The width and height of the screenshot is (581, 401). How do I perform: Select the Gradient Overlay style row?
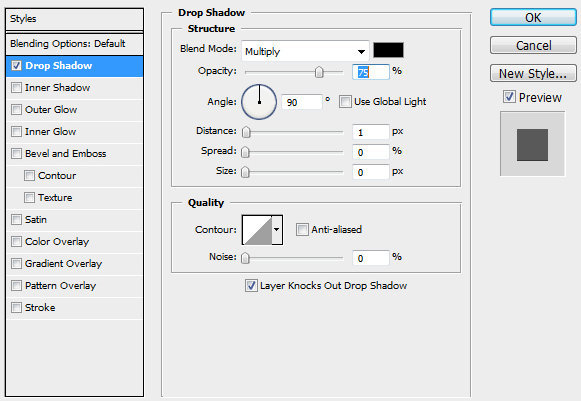point(74,264)
